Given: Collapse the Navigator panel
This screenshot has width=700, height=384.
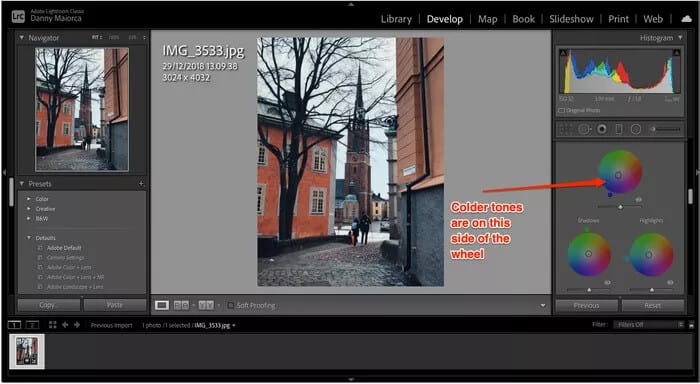Looking at the screenshot, I should (21, 38).
